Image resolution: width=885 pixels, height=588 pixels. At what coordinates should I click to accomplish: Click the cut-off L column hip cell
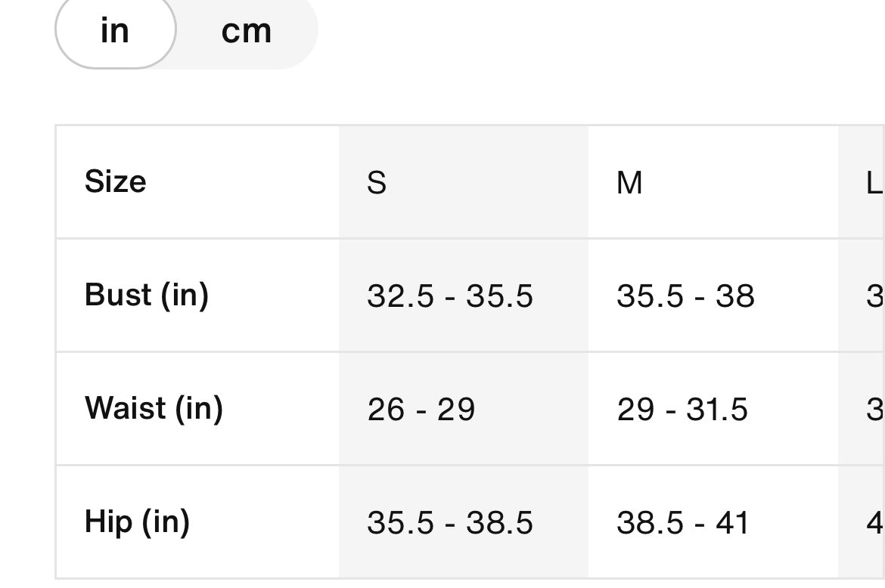click(873, 523)
